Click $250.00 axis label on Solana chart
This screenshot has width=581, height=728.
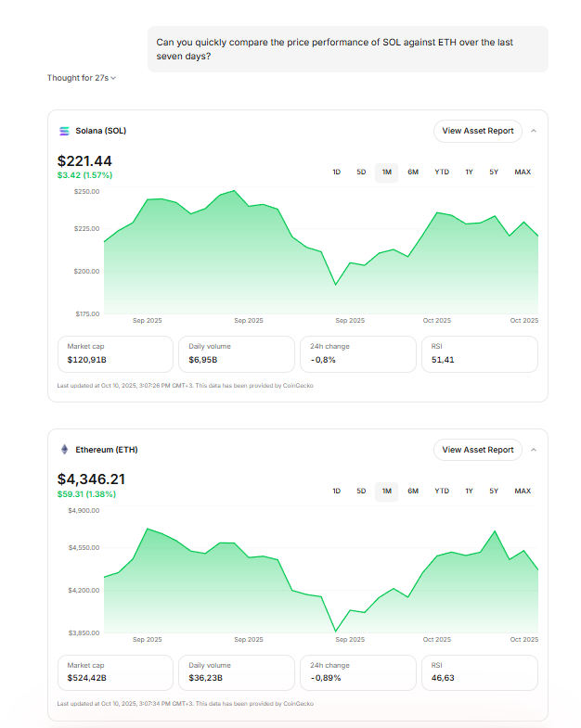tap(87, 192)
